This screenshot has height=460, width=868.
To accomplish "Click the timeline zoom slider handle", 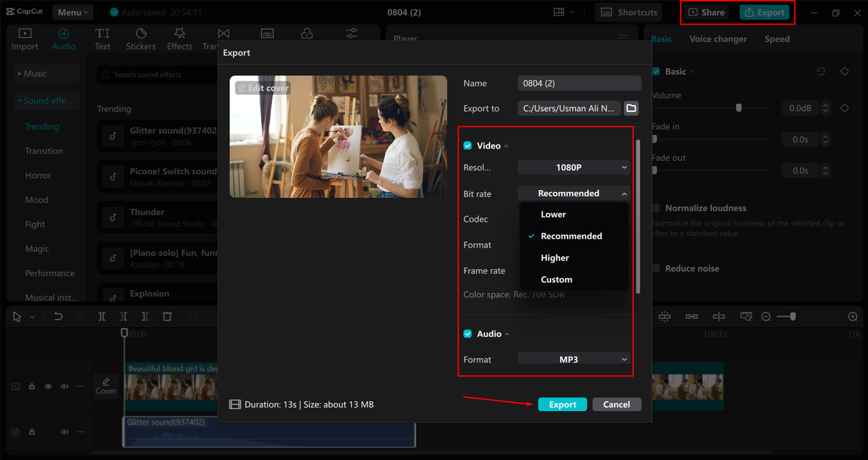I will coord(793,317).
